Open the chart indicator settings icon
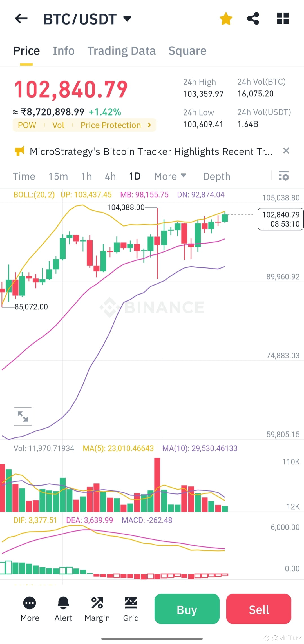The image size is (304, 644). [x=284, y=176]
